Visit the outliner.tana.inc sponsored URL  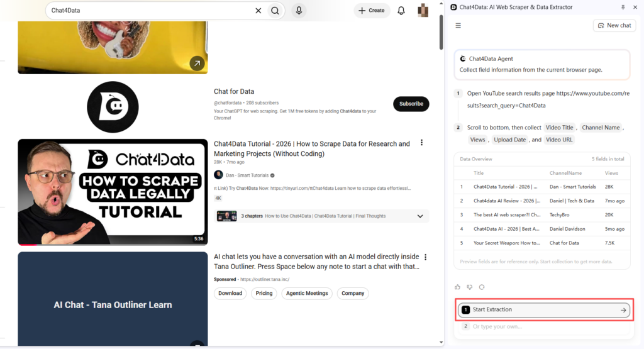coord(265,279)
